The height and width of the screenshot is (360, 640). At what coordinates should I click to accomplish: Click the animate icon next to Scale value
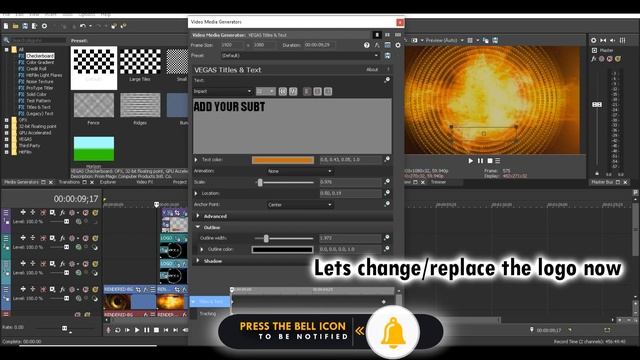[x=387, y=182]
